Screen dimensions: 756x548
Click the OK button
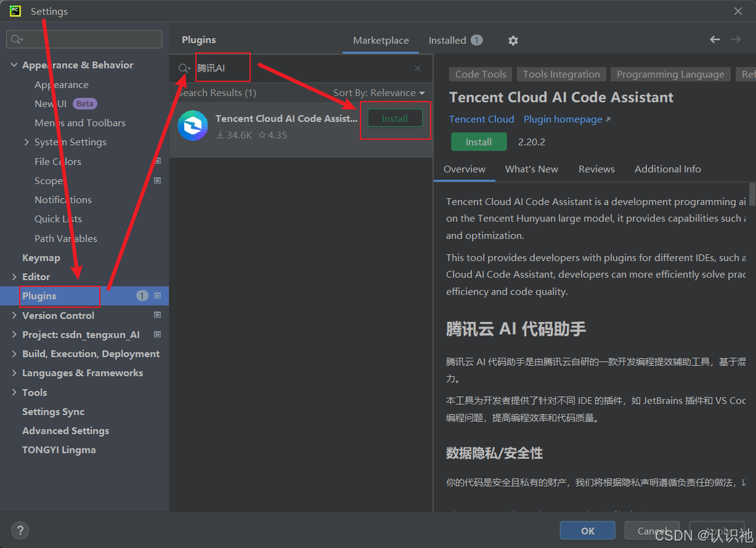pos(588,531)
